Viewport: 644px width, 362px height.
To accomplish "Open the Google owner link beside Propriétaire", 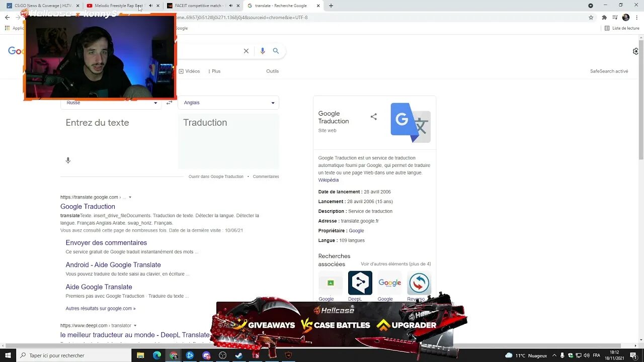I will click(356, 231).
